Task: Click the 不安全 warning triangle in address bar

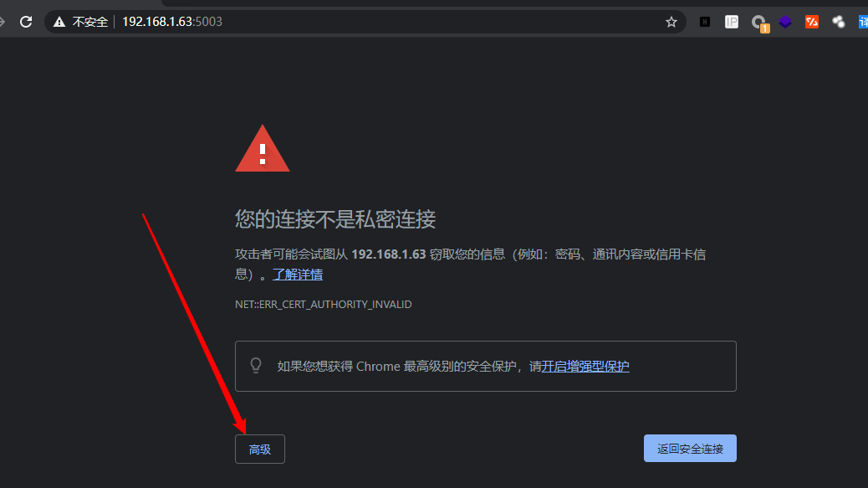Action: pyautogui.click(x=59, y=22)
